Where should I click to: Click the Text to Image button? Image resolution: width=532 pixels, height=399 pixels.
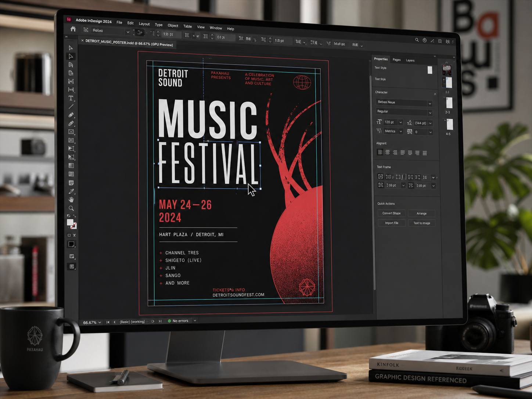pyautogui.click(x=421, y=223)
